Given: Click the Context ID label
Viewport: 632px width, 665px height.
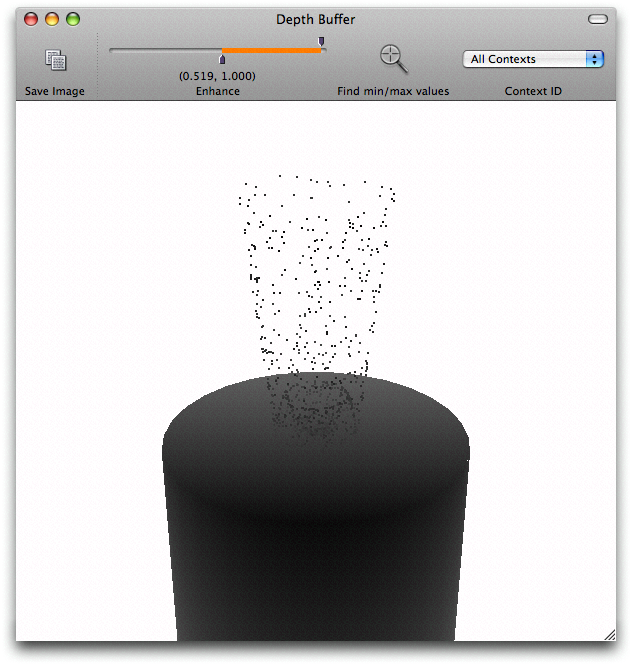Looking at the screenshot, I should tap(532, 91).
